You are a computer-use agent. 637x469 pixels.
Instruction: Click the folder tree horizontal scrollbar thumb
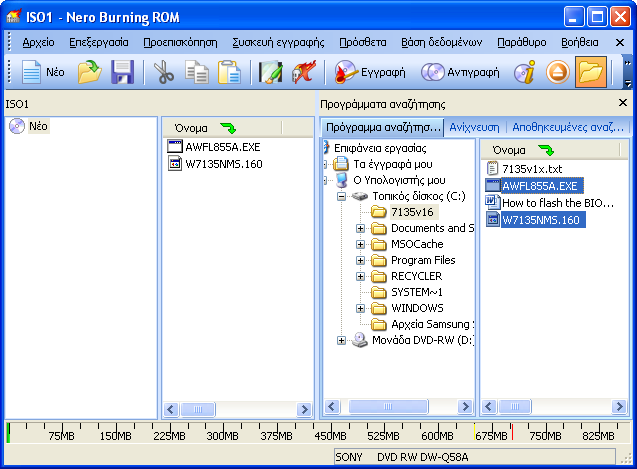388,406
